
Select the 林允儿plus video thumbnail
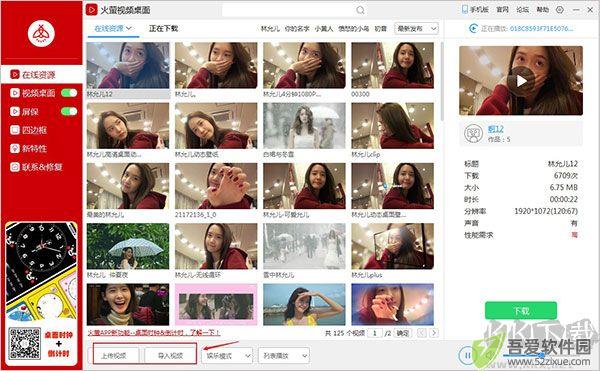393,246
